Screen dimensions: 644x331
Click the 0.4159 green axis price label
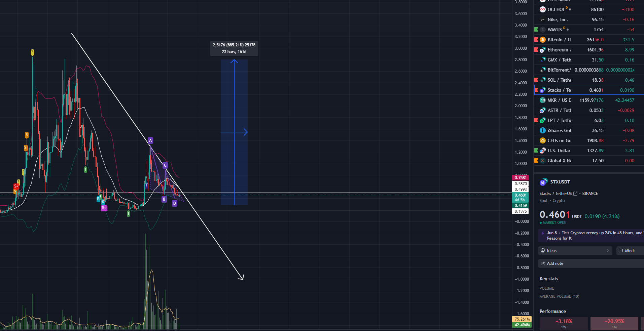pos(520,206)
